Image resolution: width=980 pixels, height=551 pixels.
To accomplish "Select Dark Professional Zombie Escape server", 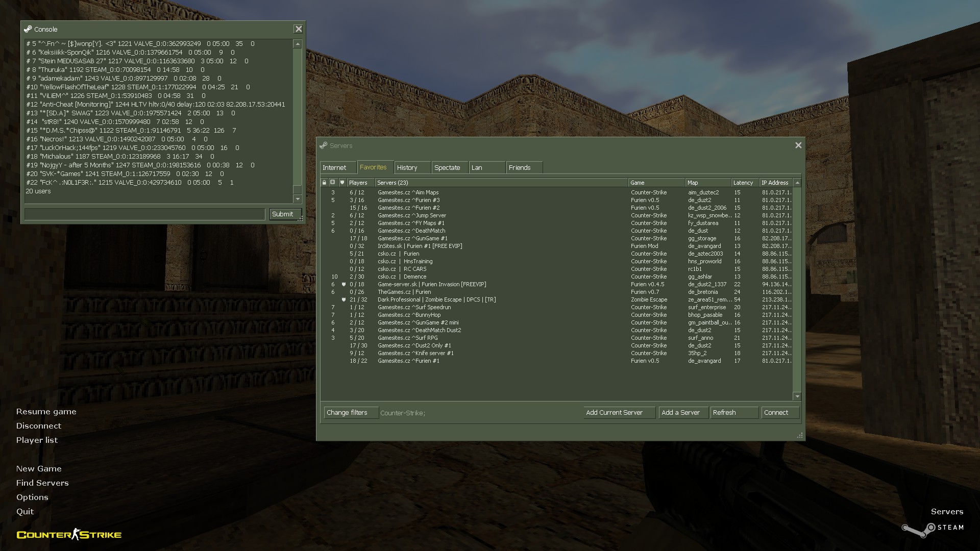I will [556, 299].
